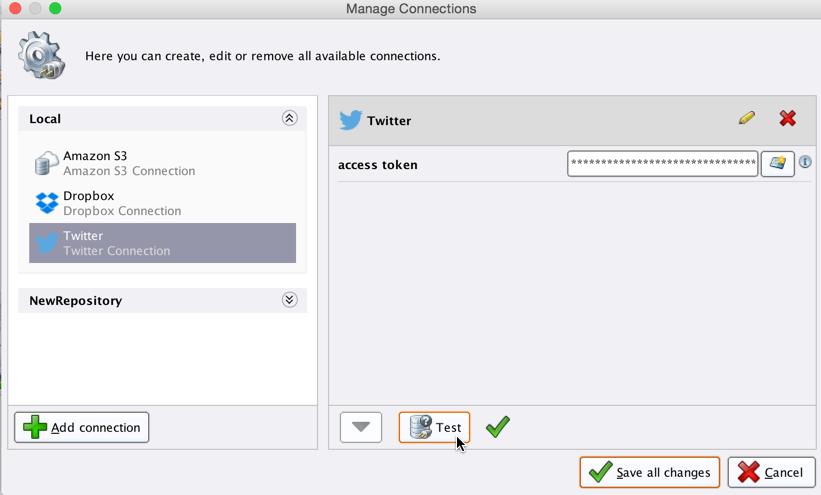Expand the NewRepository section
The height and width of the screenshot is (495, 821).
coord(289,299)
